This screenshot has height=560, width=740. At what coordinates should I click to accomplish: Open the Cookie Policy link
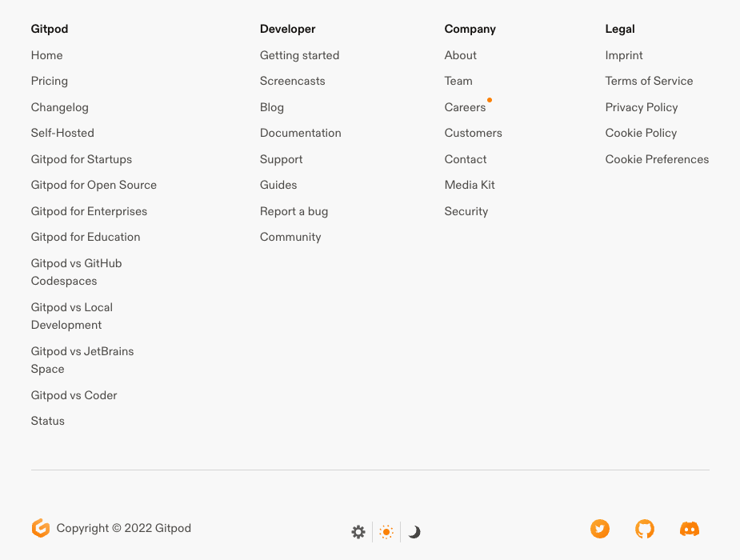[x=642, y=133]
